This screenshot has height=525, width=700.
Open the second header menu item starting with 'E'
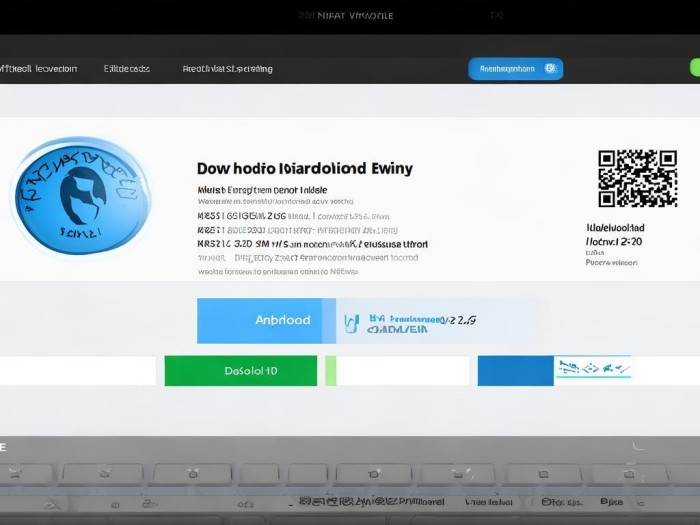[127, 69]
